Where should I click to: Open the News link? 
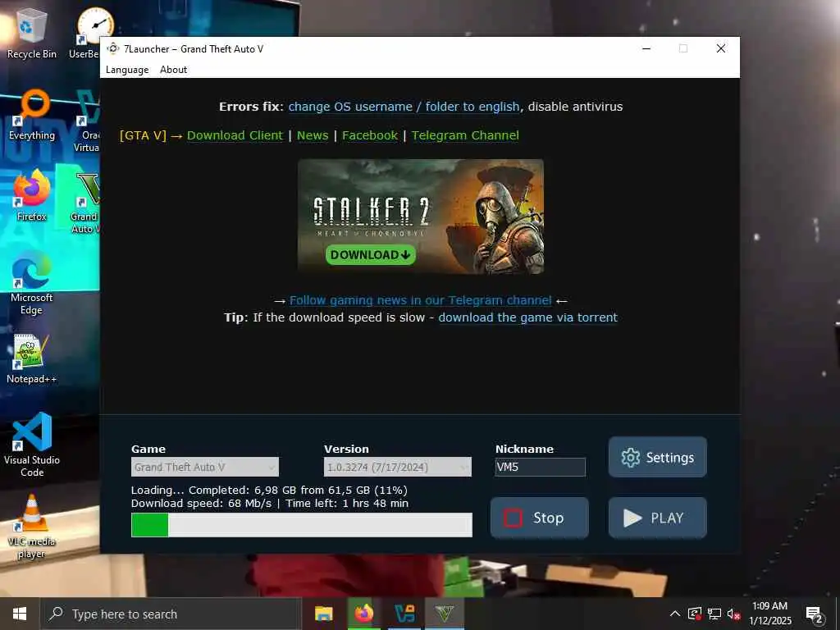pyautogui.click(x=313, y=135)
